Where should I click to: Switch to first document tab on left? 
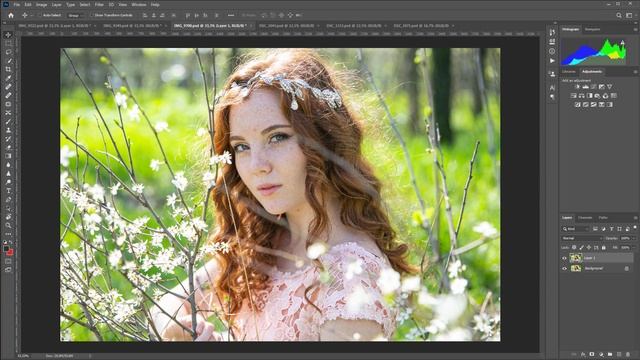click(56, 26)
